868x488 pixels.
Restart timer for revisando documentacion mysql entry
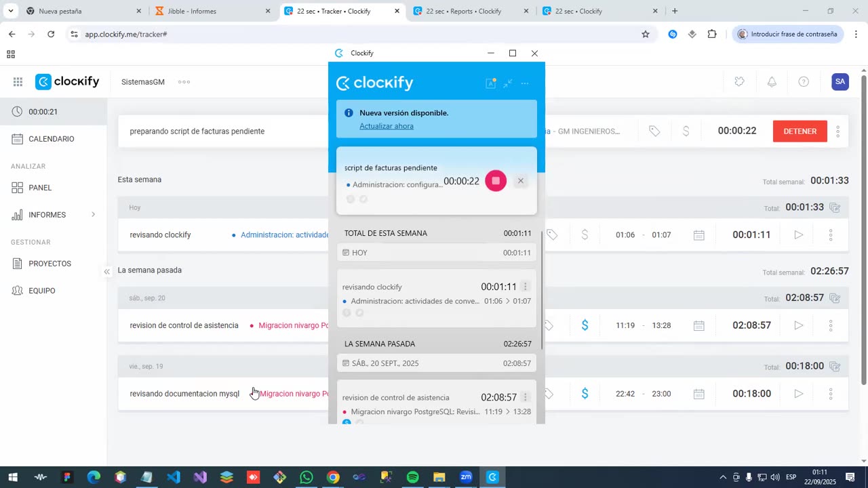point(799,394)
